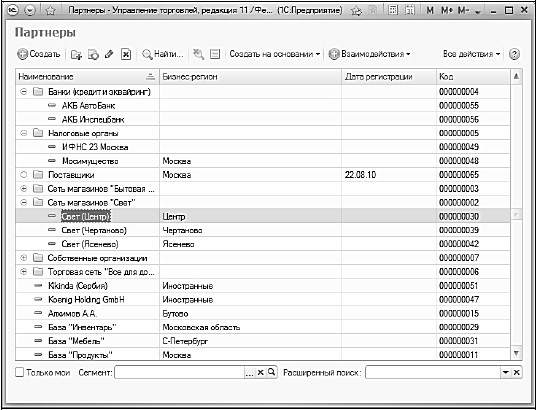
Task: Click folder icon of Поставщики
Action: click(38, 175)
